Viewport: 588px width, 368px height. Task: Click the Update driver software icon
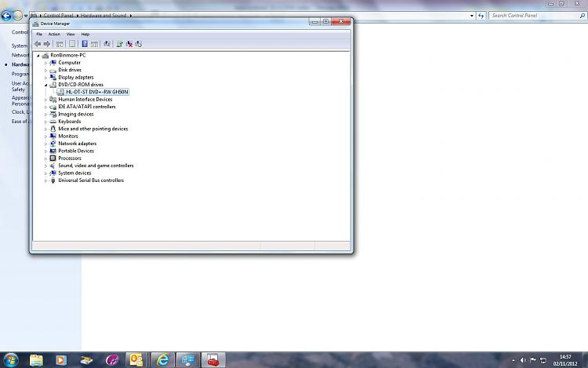tap(120, 44)
